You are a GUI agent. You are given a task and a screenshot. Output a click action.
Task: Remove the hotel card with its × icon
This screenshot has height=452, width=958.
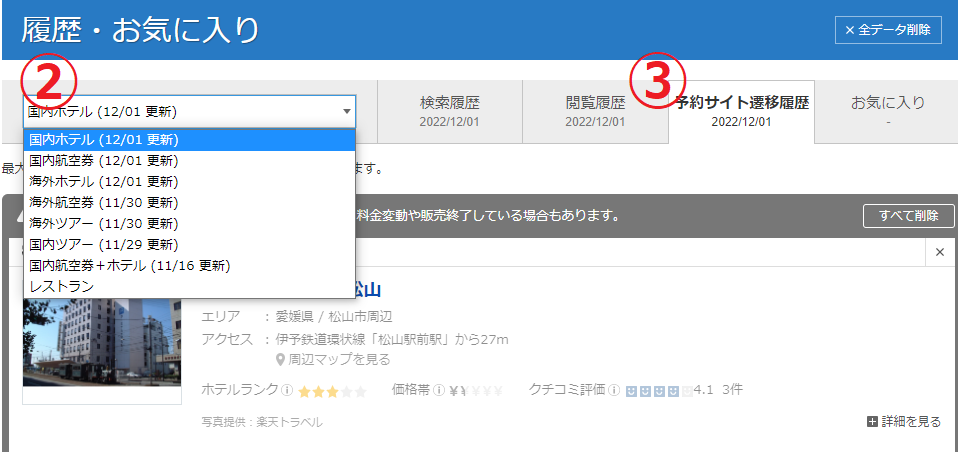pyautogui.click(x=939, y=253)
